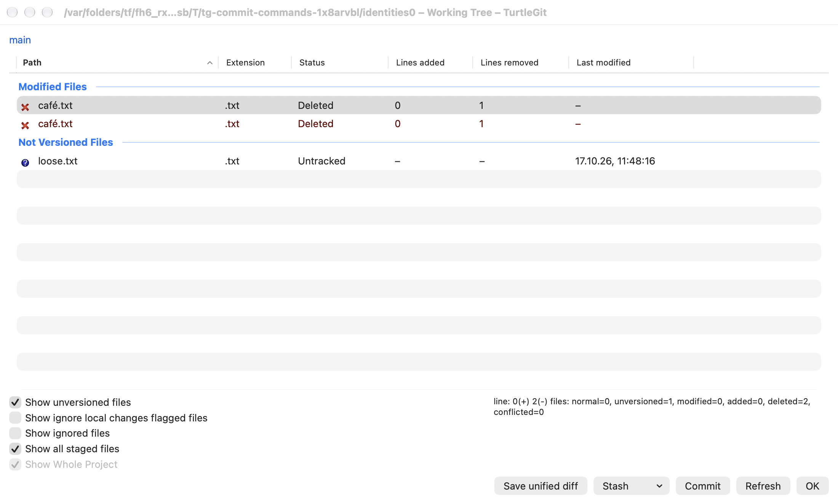Click the Path column sort arrow
The width and height of the screenshot is (838, 504).
pos(209,63)
